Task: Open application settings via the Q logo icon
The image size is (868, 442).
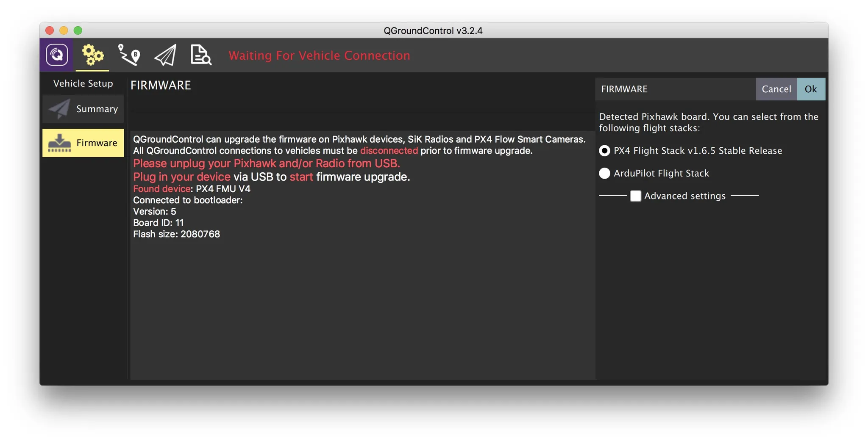Action: tap(57, 55)
